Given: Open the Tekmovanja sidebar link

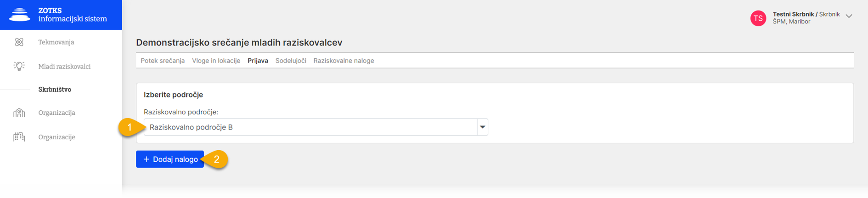Looking at the screenshot, I should pyautogui.click(x=56, y=42).
